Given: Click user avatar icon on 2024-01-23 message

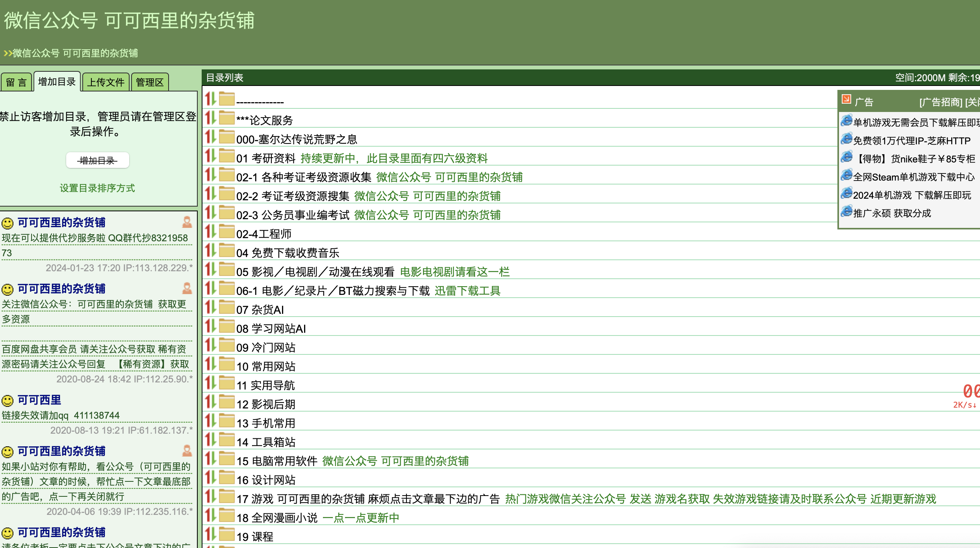Looking at the screenshot, I should point(187,222).
